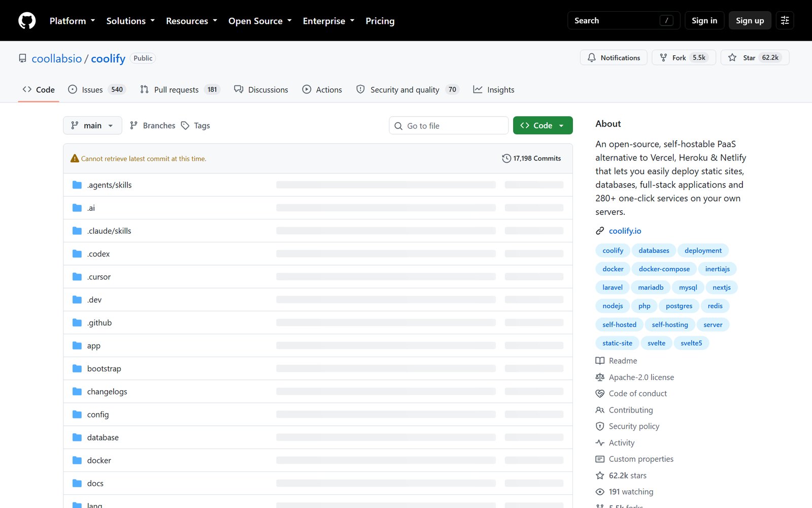View all Branches
The height and width of the screenshot is (508, 812).
click(x=153, y=125)
